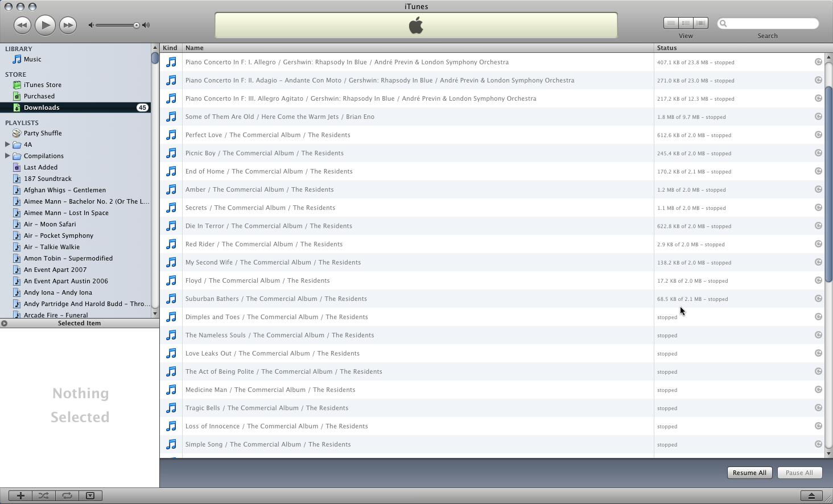Toggle shuffle playback
833x504 pixels.
click(44, 495)
